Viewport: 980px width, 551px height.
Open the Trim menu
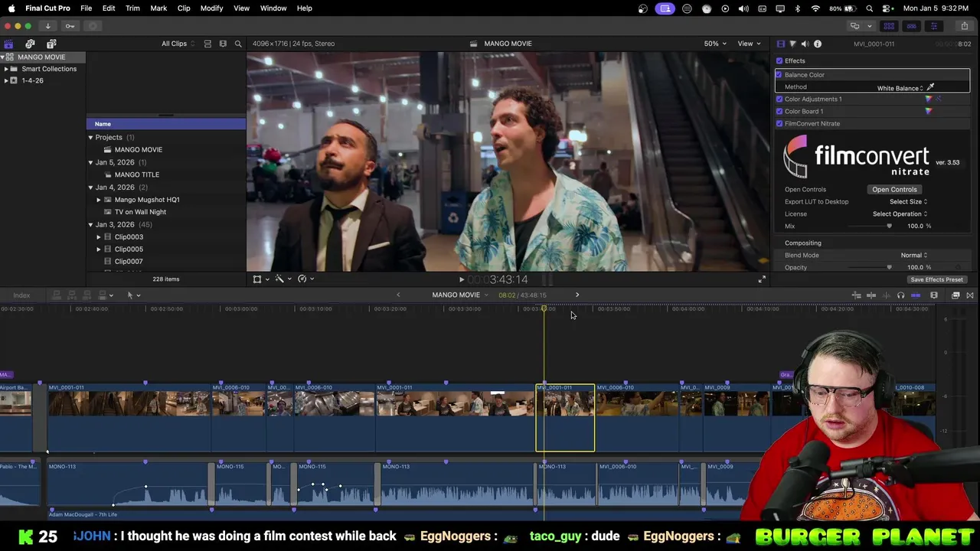pos(132,8)
